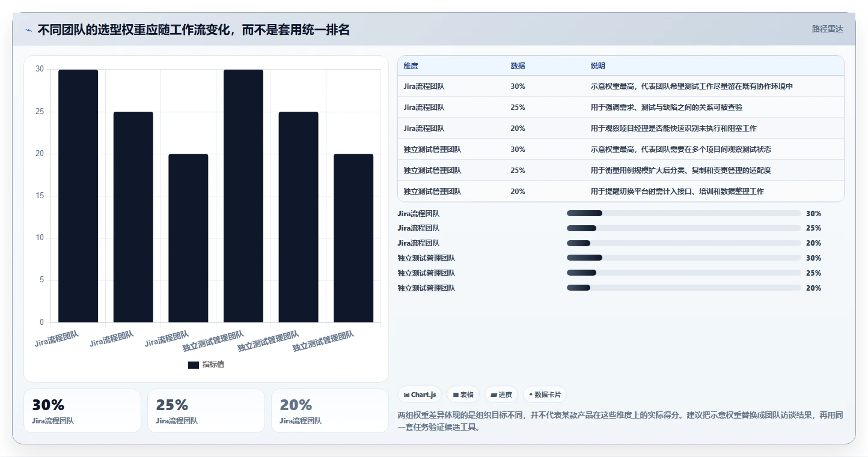Image resolution: width=868 pixels, height=457 pixels.
Task: Click the 数据 column header
Action: tap(518, 66)
